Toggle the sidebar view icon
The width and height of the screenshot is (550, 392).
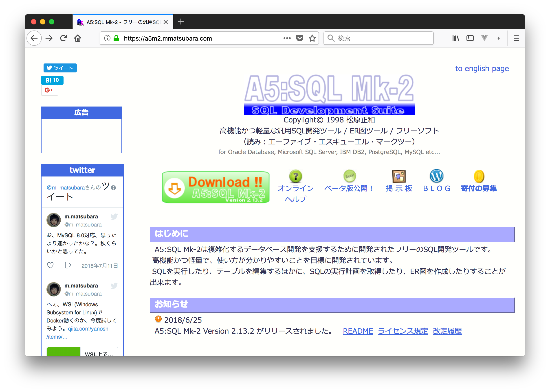[470, 38]
